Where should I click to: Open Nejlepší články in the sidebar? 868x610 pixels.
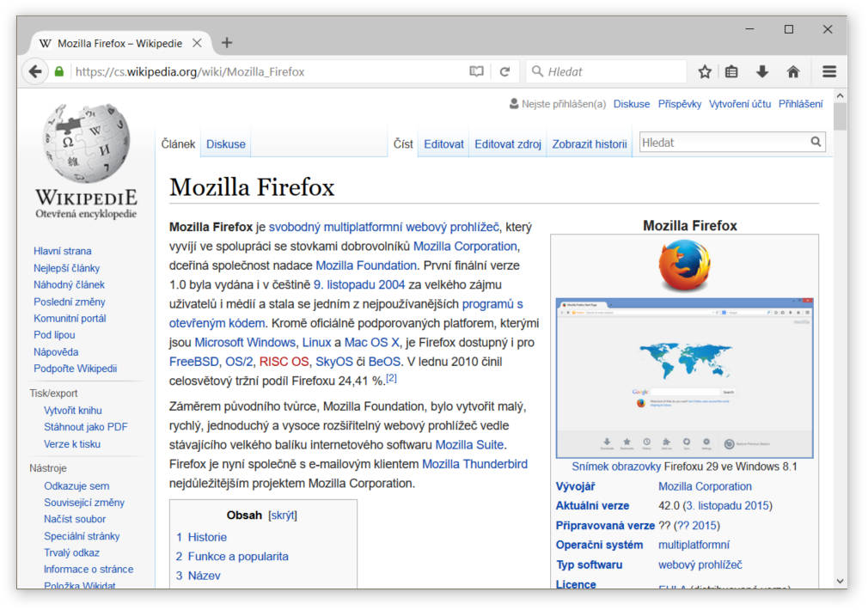tap(66, 268)
